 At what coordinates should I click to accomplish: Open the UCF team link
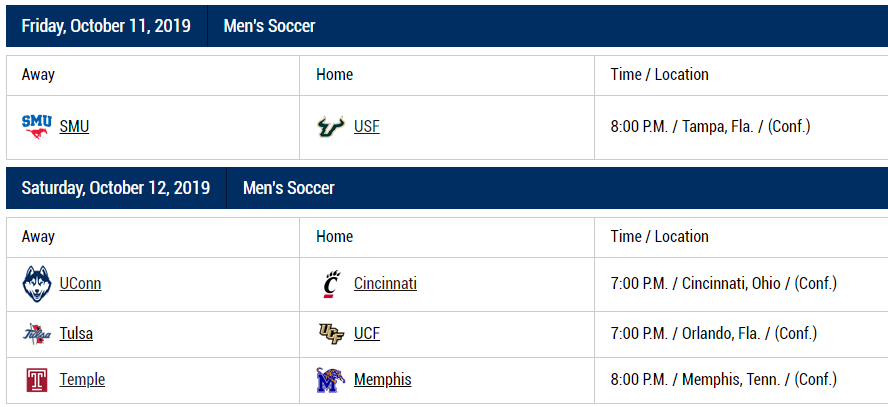pos(367,334)
